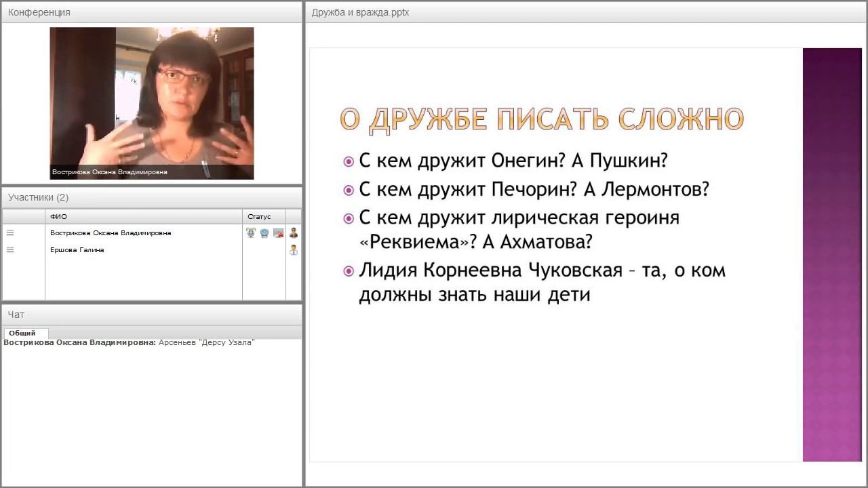Click the slide title О дружбе писать сложно
868x488 pixels.
click(542, 119)
